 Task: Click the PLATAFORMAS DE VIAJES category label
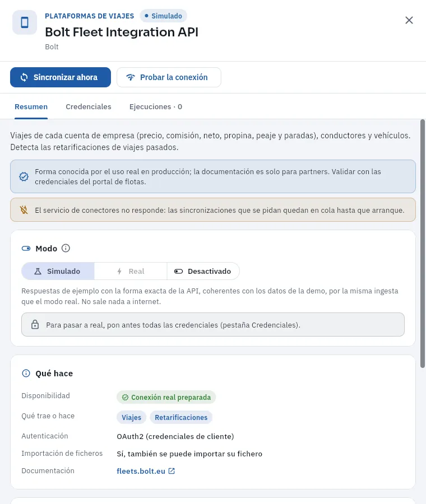click(90, 16)
